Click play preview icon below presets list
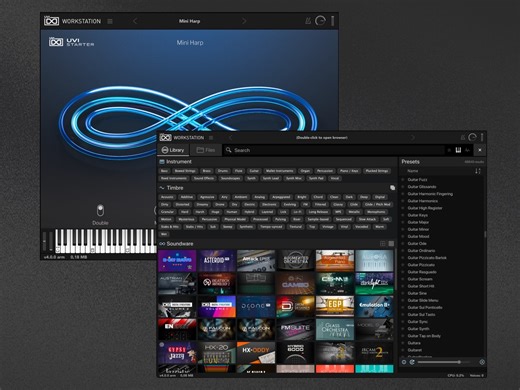The image size is (520, 390). pyautogui.click(x=404, y=362)
